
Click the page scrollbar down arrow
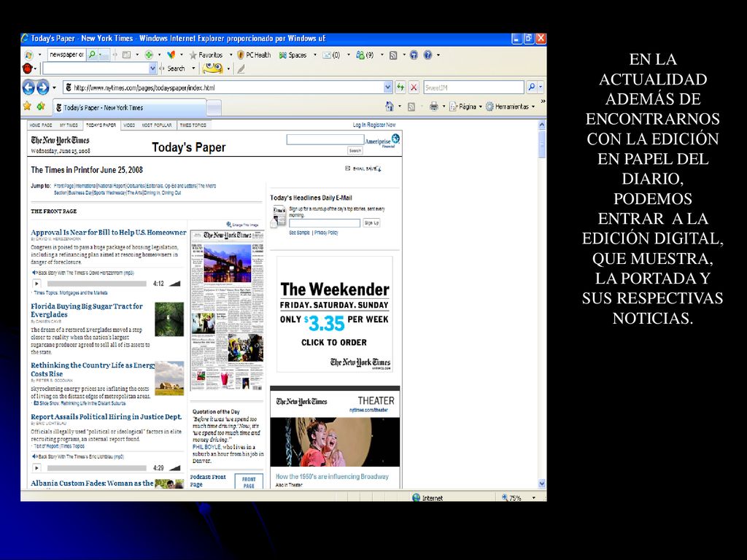click(x=542, y=484)
